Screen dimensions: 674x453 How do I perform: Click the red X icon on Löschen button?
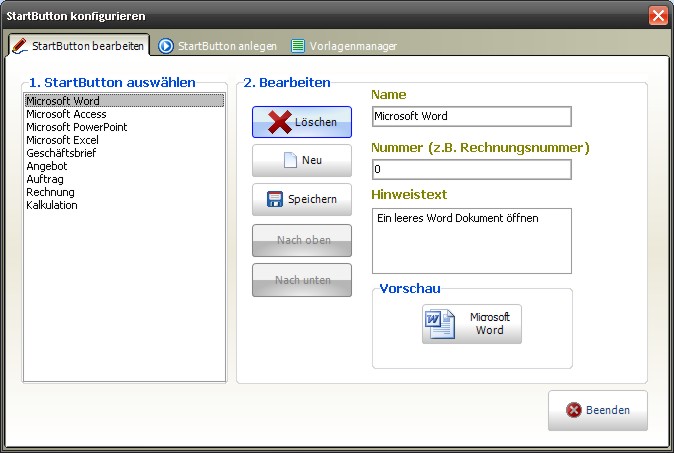click(x=279, y=122)
